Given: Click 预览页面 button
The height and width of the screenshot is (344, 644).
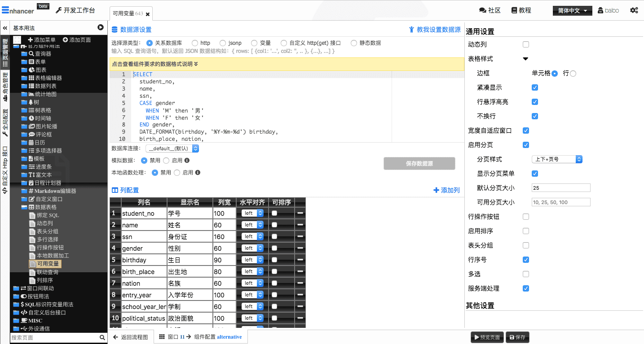Looking at the screenshot, I should [x=487, y=337].
